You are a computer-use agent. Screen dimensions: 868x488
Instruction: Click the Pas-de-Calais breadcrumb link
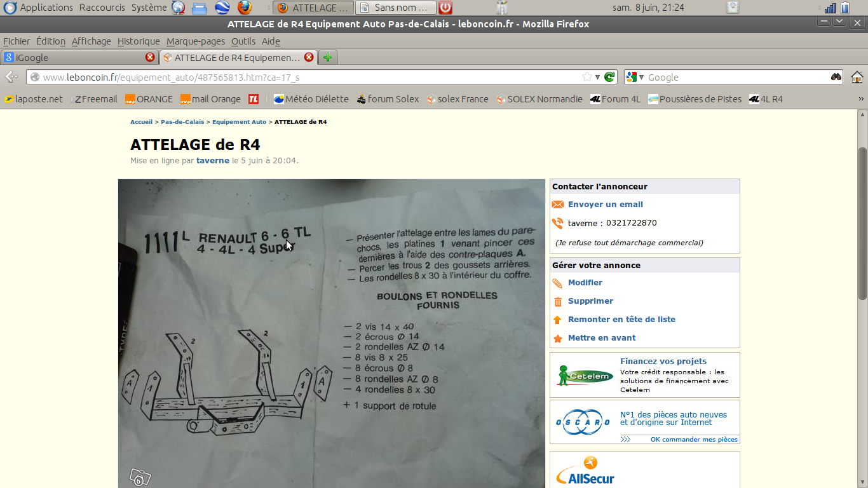coord(182,121)
